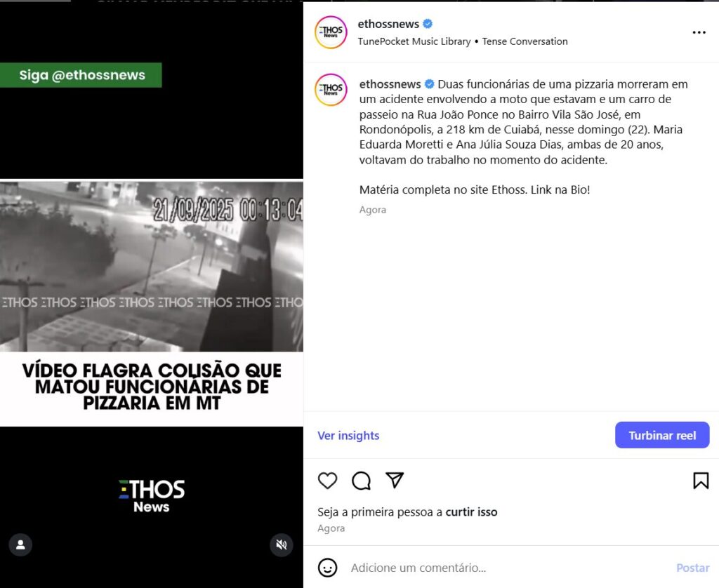Click the Turbinar reel button

pyautogui.click(x=662, y=435)
